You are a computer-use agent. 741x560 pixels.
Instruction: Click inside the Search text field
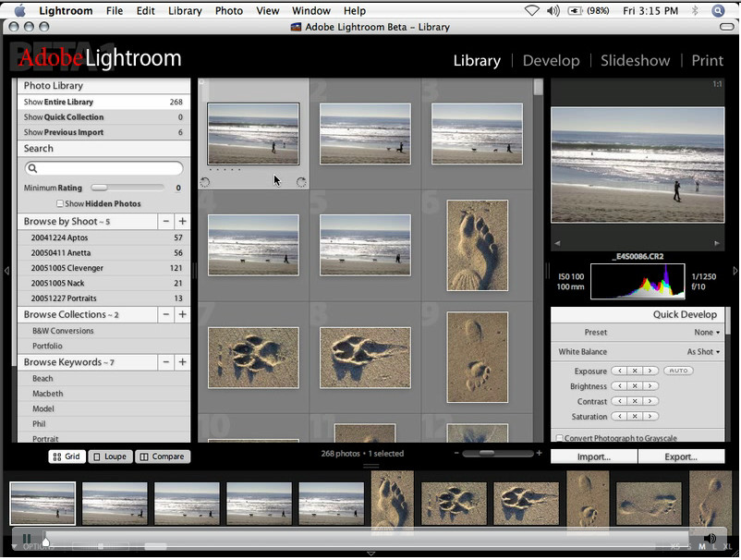103,168
